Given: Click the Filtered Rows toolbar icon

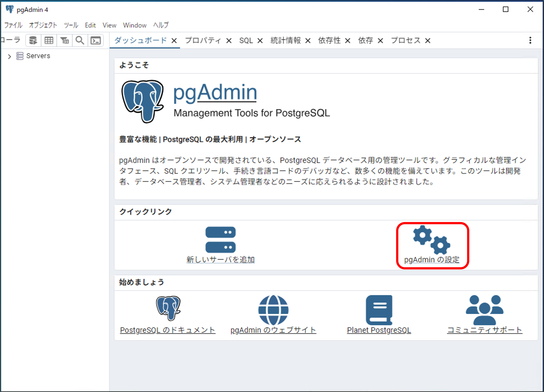Looking at the screenshot, I should (65, 40).
